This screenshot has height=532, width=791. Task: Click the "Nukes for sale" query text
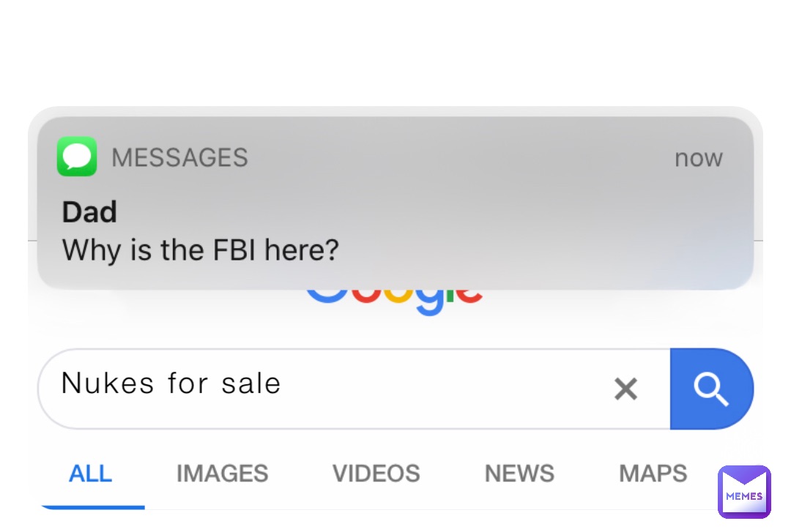click(171, 383)
